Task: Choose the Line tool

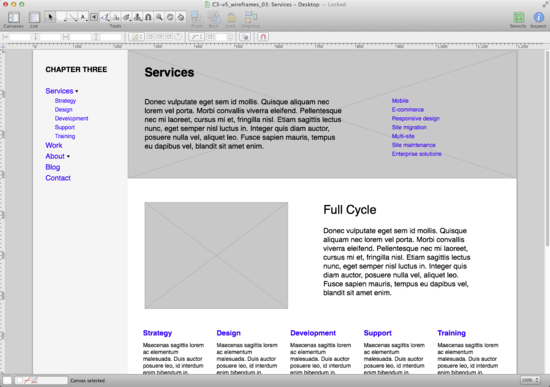Action: [x=73, y=17]
